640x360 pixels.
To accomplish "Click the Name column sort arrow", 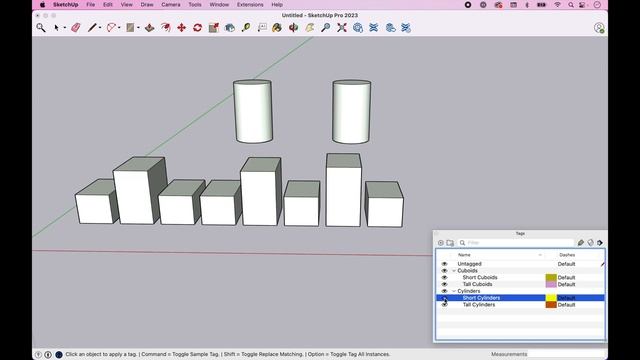I will coord(540,255).
